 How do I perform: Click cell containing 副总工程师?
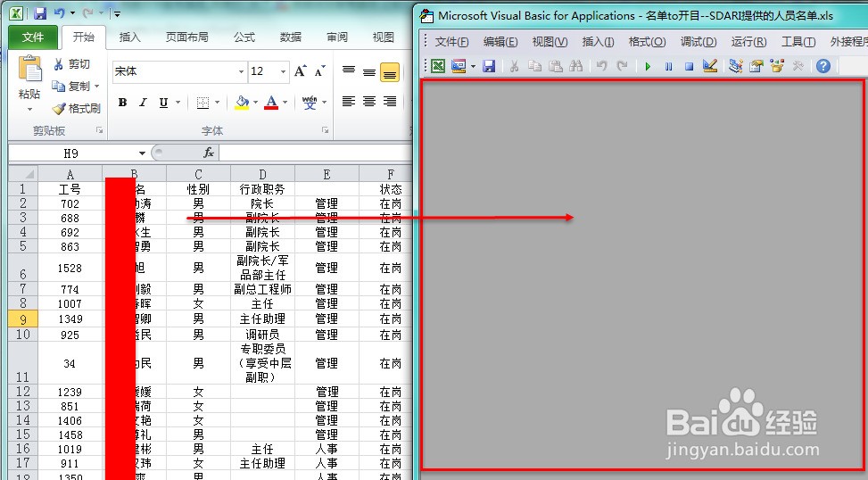(x=262, y=289)
